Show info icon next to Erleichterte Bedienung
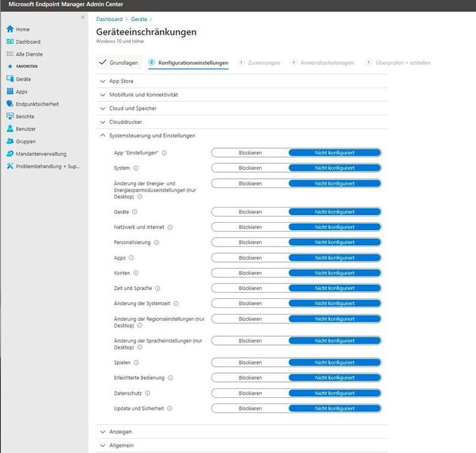The height and width of the screenshot is (453, 476). point(170,377)
